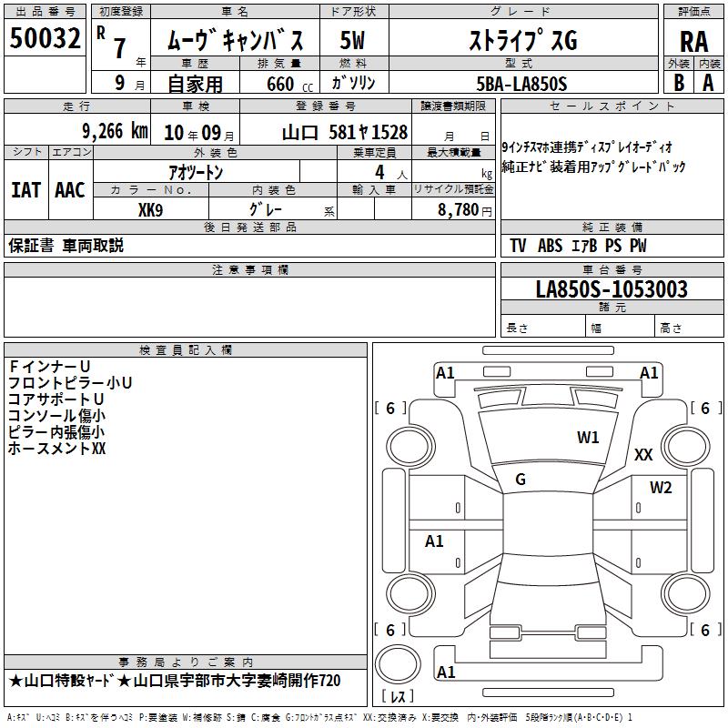728x728 pixels.
Task: Click the 事務局よりご案内 section header
Action: 186,662
